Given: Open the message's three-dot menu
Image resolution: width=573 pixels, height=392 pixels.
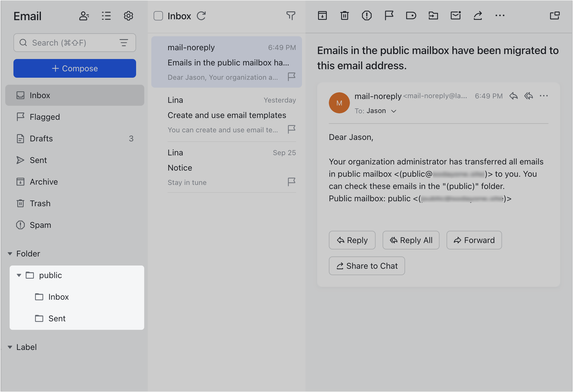Looking at the screenshot, I should (544, 96).
